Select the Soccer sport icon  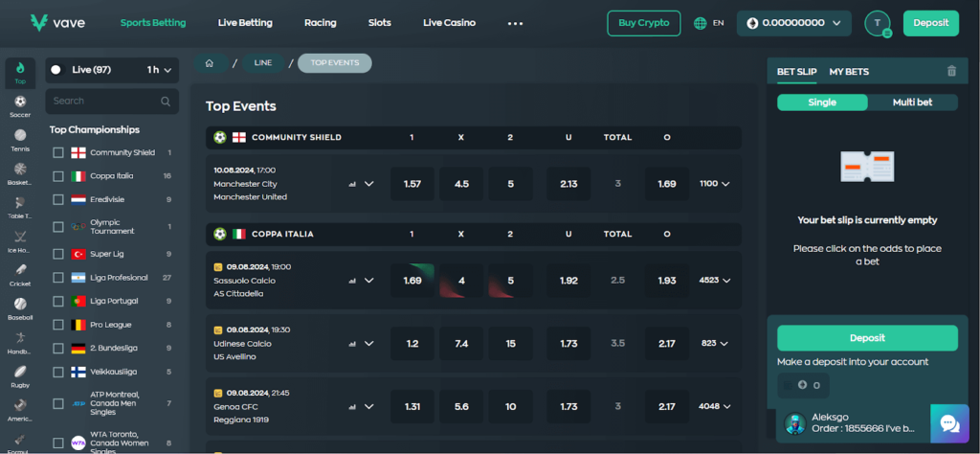[20, 102]
